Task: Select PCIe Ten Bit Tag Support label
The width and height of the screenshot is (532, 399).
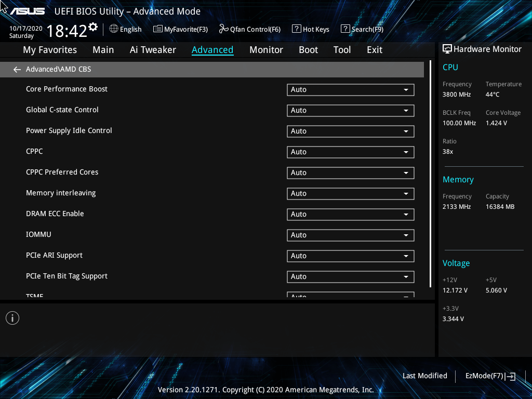Action: tap(66, 276)
